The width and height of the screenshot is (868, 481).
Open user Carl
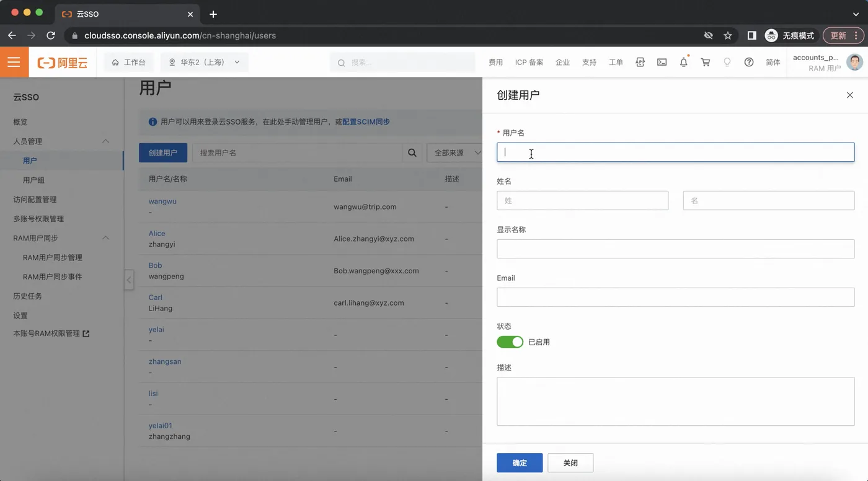(x=156, y=298)
